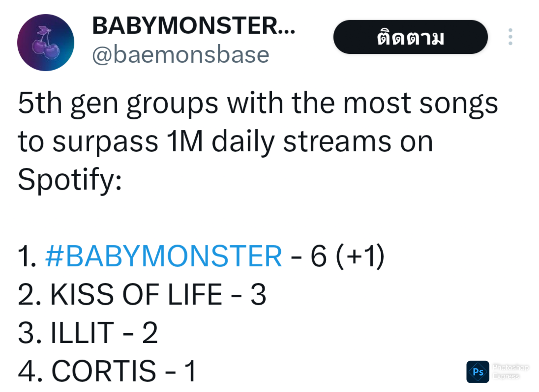Open the #BABYMONSTER hashtag
Viewport: 539px width, 392px height.
(x=164, y=256)
